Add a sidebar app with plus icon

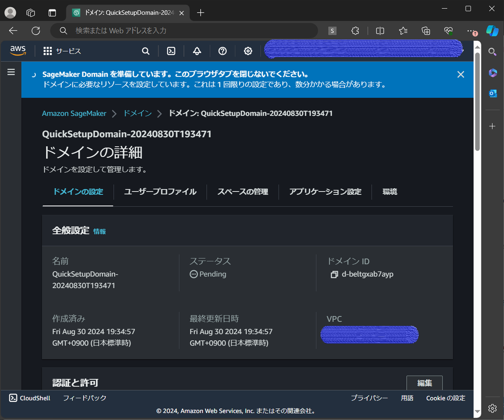(493, 126)
